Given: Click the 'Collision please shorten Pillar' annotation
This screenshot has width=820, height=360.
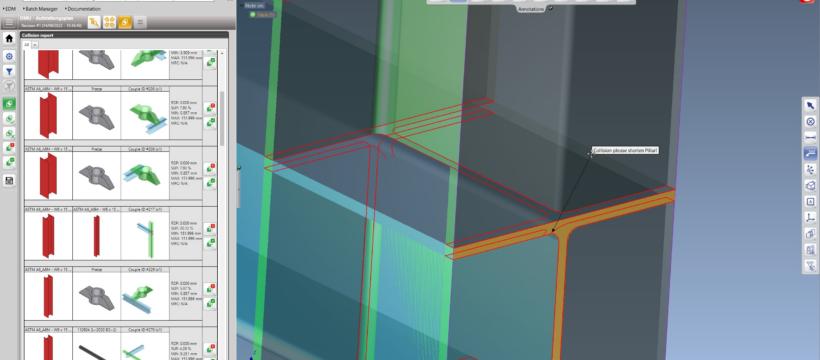Looking at the screenshot, I should 625,151.
